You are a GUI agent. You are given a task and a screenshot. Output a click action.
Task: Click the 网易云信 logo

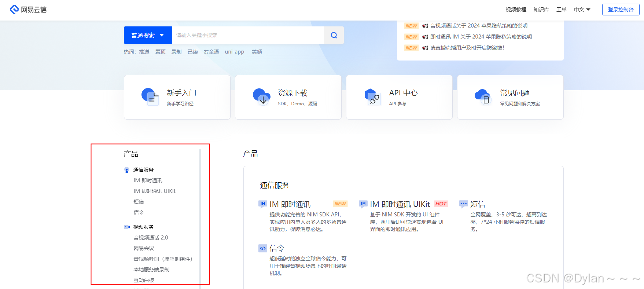(28, 10)
